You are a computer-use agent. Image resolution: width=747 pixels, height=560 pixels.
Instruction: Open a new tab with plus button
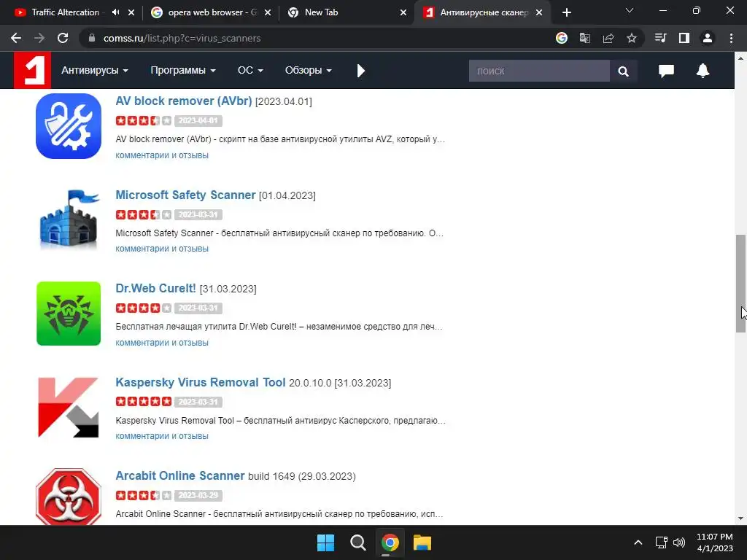[x=566, y=12]
